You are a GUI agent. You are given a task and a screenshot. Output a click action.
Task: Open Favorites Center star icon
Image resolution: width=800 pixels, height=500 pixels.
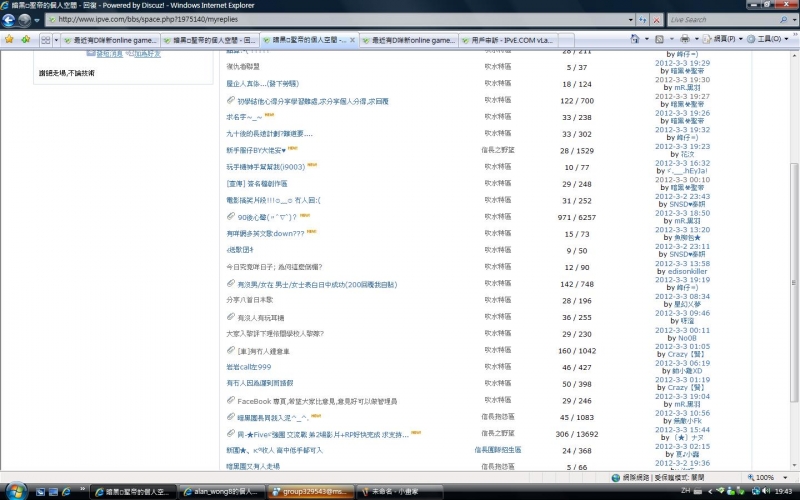point(9,39)
